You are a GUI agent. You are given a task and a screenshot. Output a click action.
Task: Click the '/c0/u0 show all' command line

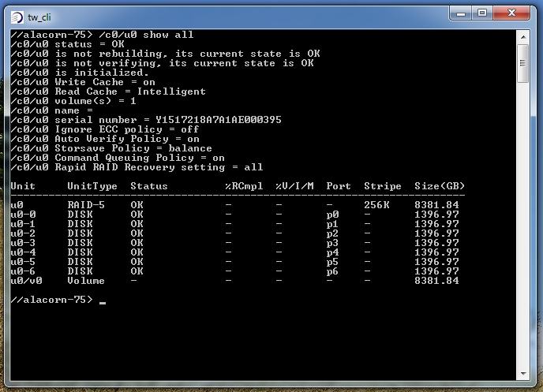point(102,35)
